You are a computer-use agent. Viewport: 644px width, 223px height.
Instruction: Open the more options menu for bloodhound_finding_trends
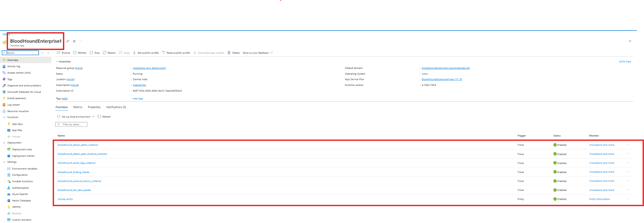pyautogui.click(x=628, y=172)
